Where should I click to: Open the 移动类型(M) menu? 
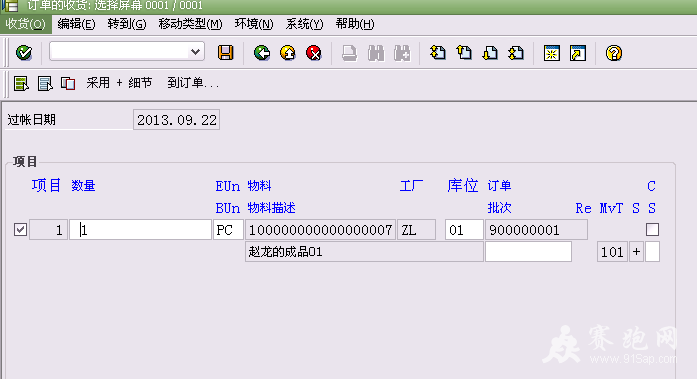[190, 24]
